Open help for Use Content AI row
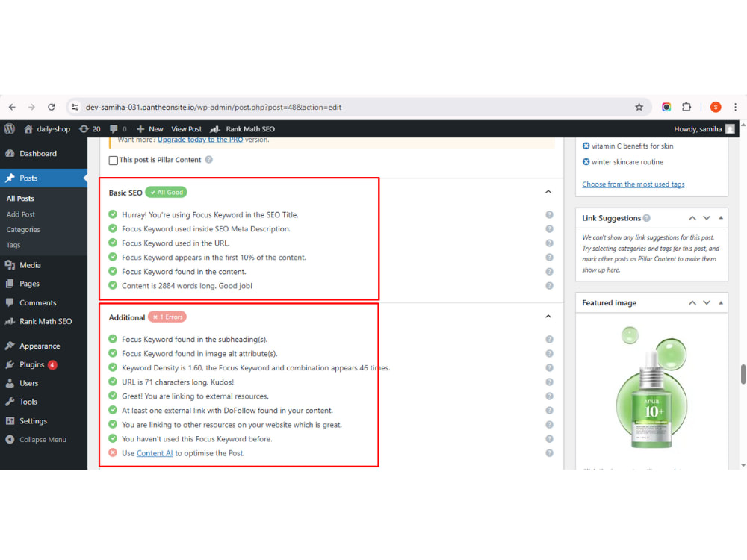 (549, 453)
